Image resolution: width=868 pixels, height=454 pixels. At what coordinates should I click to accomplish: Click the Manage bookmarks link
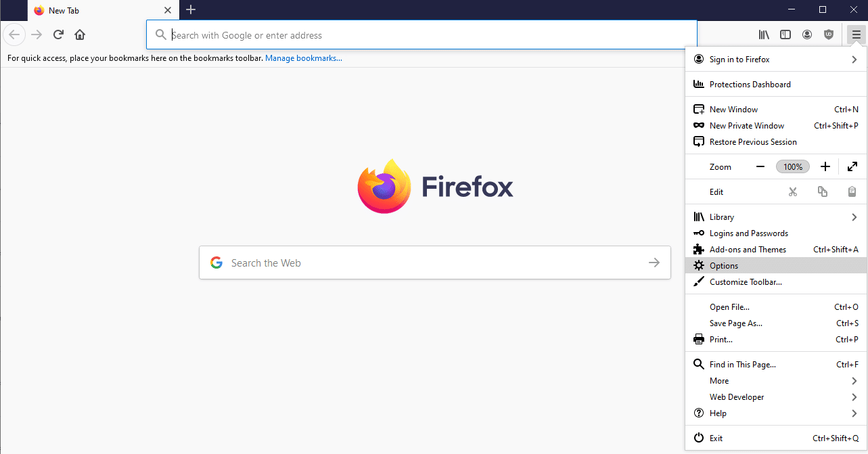pos(303,58)
